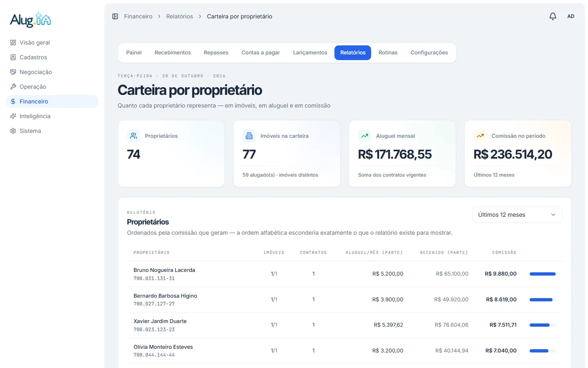Click the Proprietário column header
Viewport: 588px width, 368px height.
tap(151, 253)
